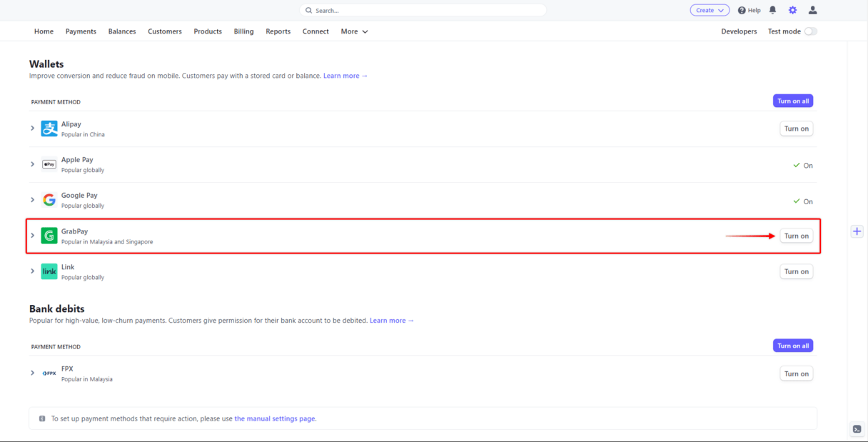Click the Help question mark icon
The width and height of the screenshot is (868, 442).
[x=742, y=11]
